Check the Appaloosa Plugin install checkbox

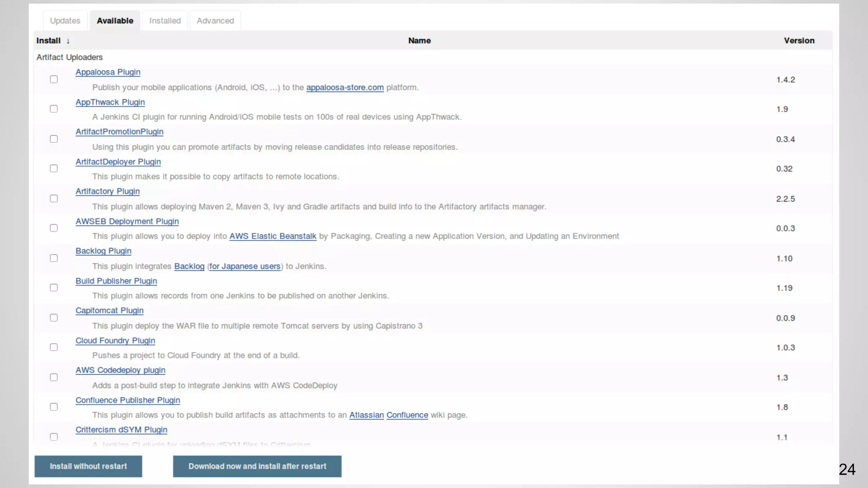coord(54,79)
